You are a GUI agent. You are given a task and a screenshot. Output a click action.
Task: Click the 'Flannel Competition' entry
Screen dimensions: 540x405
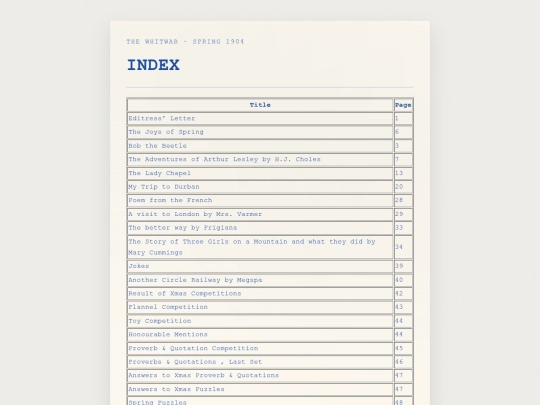click(x=260, y=307)
